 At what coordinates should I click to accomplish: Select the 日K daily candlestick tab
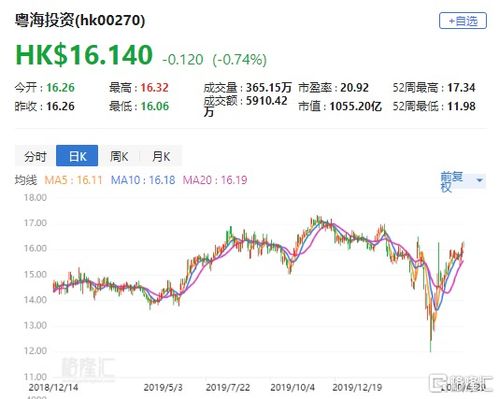click(x=77, y=156)
